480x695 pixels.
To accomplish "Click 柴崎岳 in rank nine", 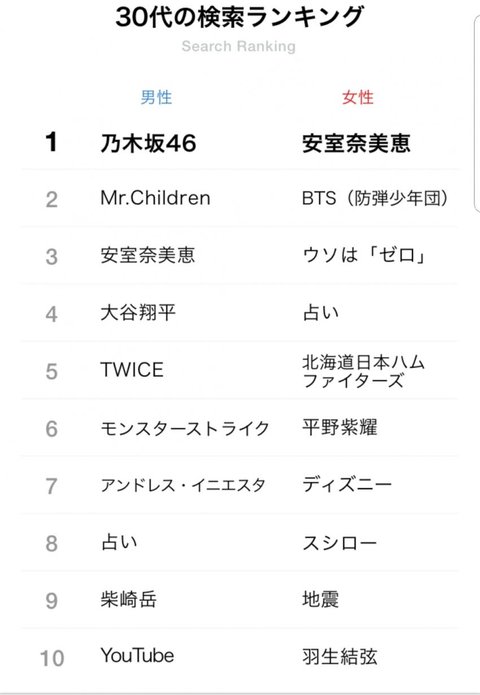I will point(129,599).
